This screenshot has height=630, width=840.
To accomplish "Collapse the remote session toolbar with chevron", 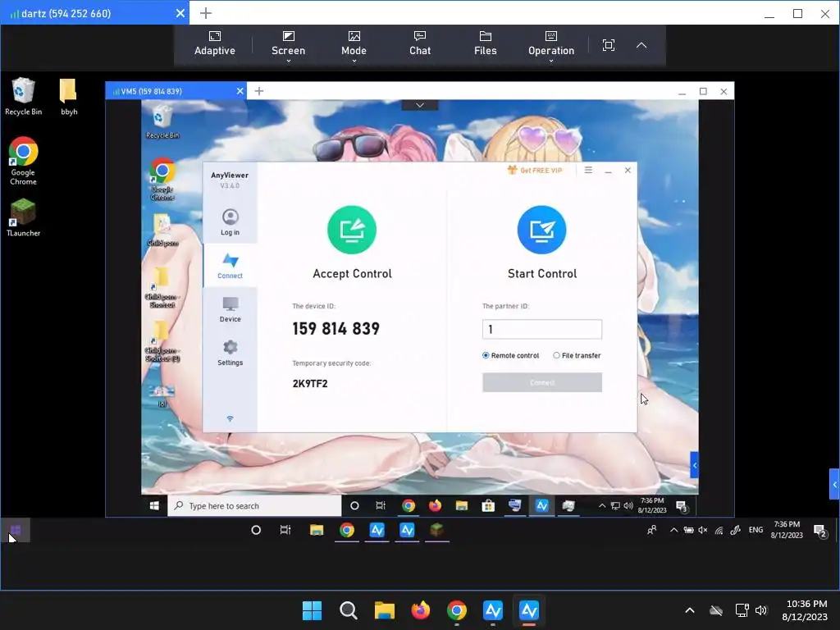I will [x=641, y=45].
